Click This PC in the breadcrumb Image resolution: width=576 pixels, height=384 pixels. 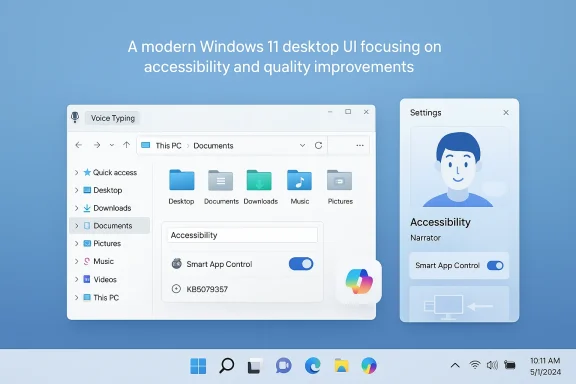click(168, 146)
